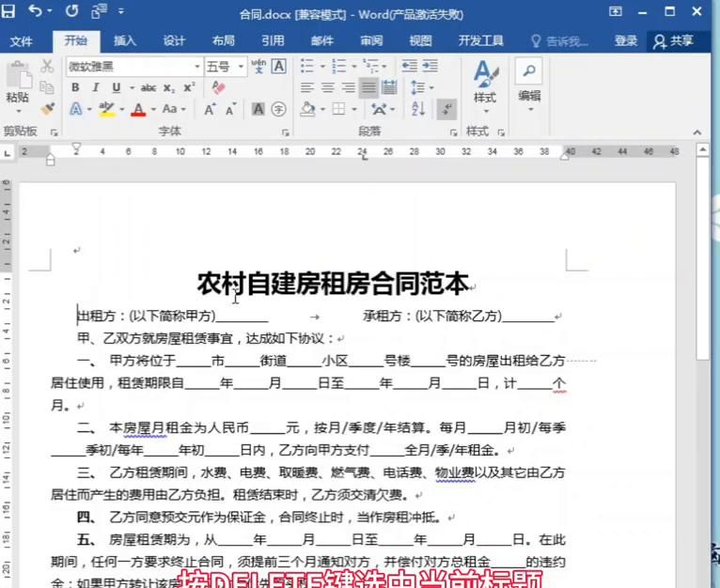Select the Format Painter brush
Viewport: 720px width, 588px height.
pos(47,109)
